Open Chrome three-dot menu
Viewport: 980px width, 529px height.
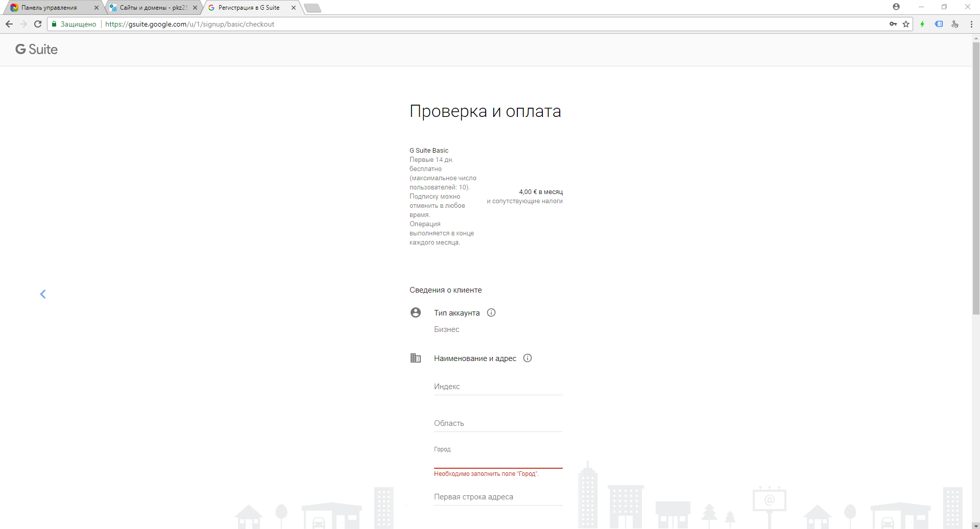pos(971,24)
